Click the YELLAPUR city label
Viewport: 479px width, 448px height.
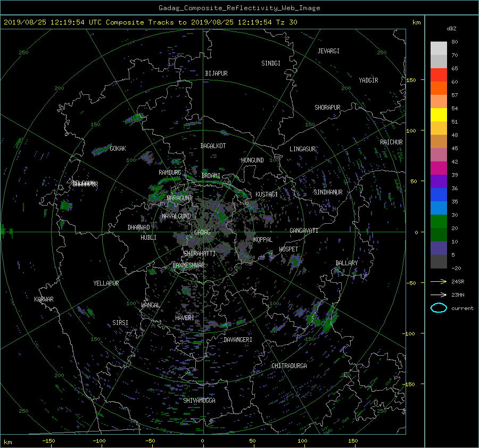pos(106,283)
